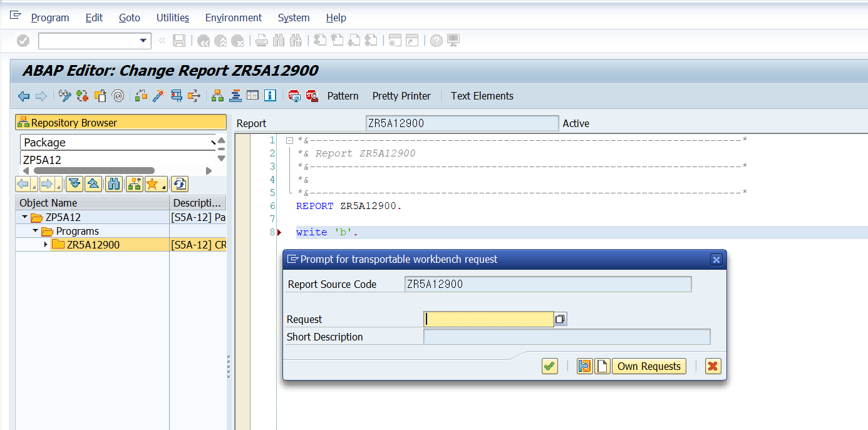Open Other Object icon

pos(100,96)
